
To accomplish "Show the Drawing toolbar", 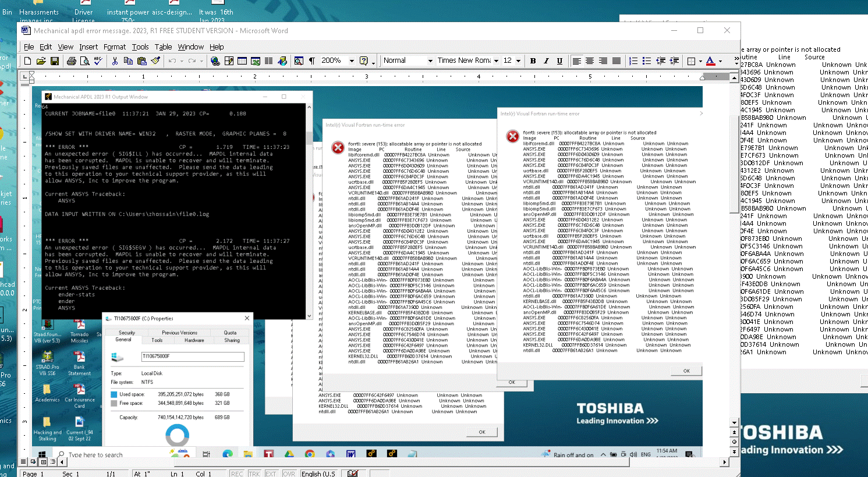I will (x=282, y=60).
